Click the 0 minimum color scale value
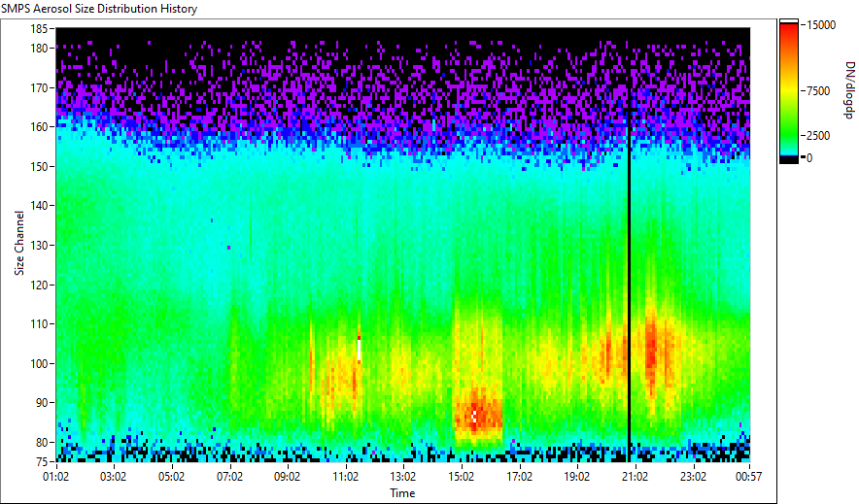 click(x=809, y=158)
